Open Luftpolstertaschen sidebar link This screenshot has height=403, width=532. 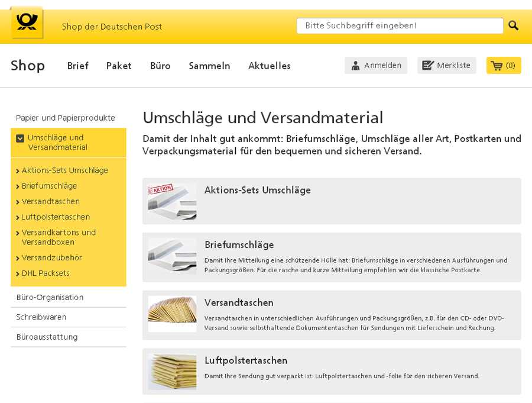tap(56, 217)
